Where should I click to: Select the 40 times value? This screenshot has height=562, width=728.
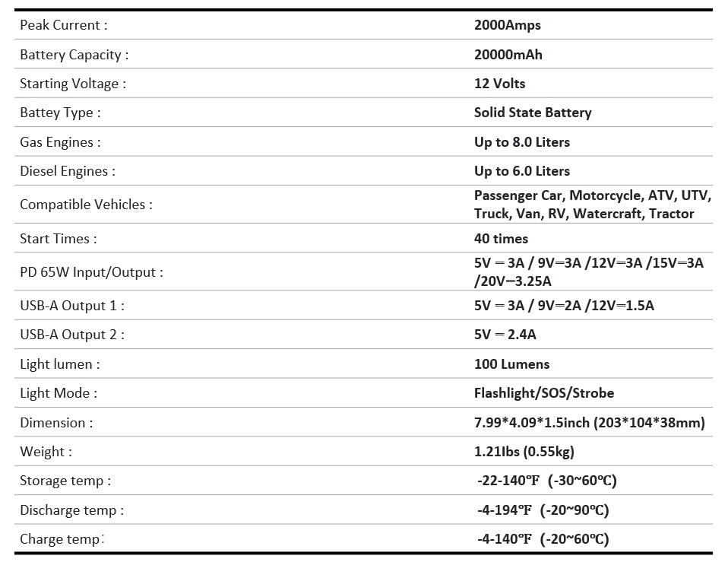click(x=501, y=239)
